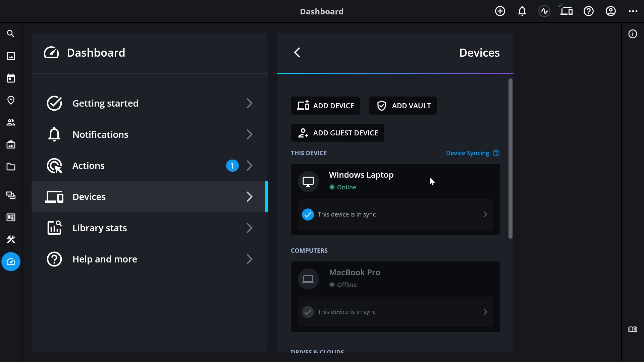Open people view in sidebar
644x362 pixels.
coord(11,122)
